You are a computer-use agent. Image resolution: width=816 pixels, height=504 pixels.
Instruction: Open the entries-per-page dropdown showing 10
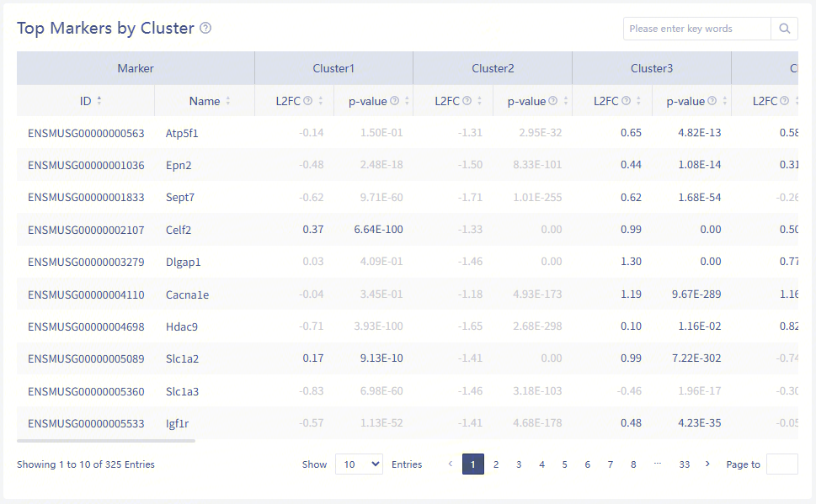[359, 464]
